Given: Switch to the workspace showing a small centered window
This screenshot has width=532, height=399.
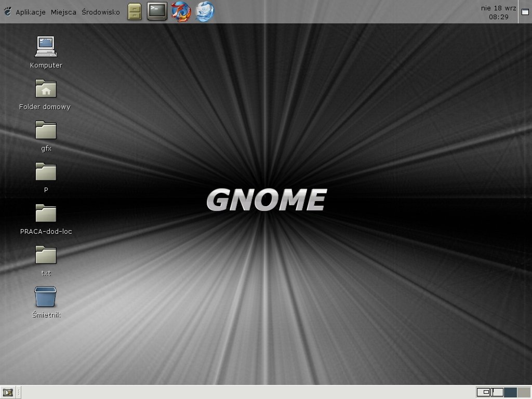Looking at the screenshot, I should (x=483, y=392).
